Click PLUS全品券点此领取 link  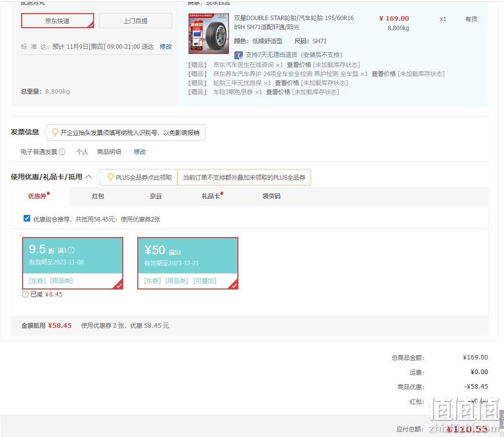[144, 177]
